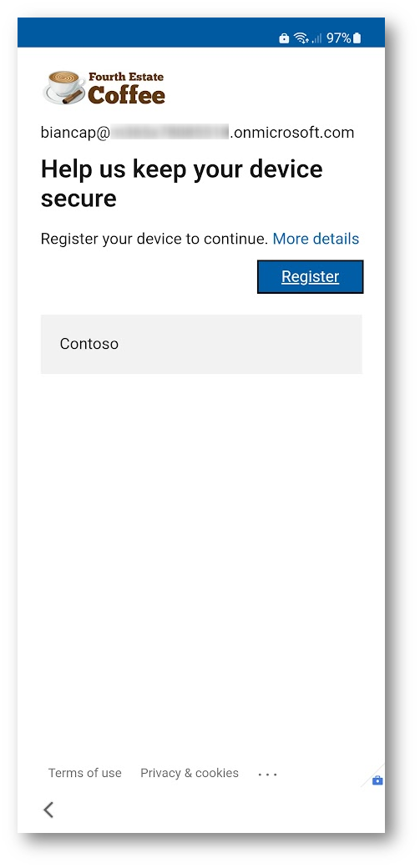Viewport: 420px width, 868px height.
Task: Click the Register your device to continue text
Action: [x=154, y=239]
